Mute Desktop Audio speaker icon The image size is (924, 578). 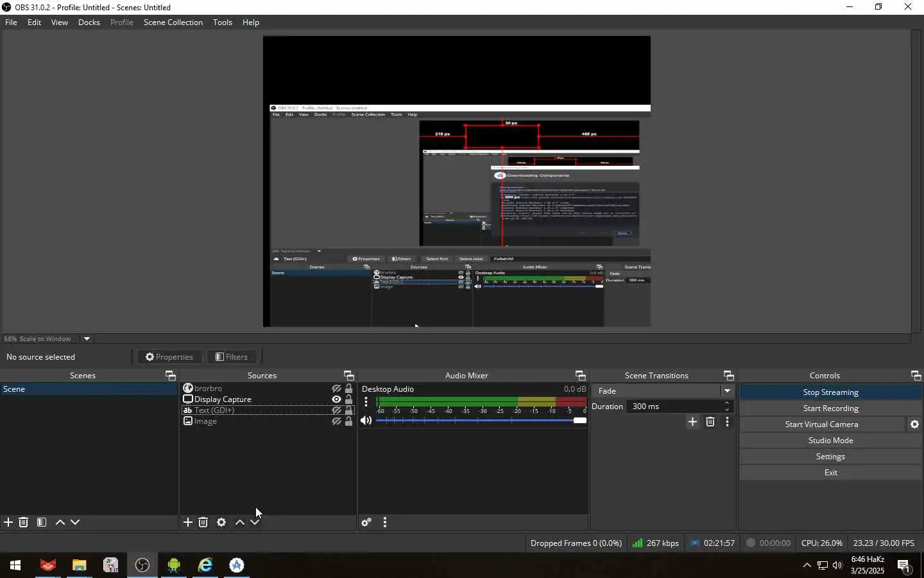[366, 421]
